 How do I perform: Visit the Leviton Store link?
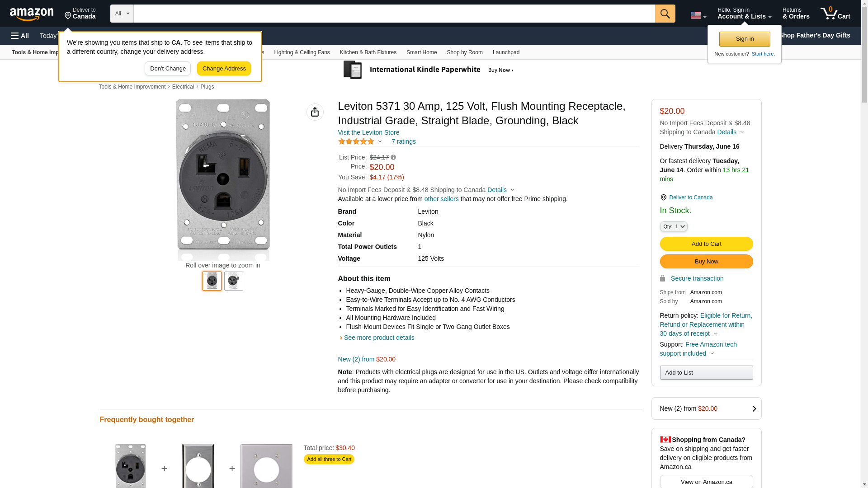coord(368,132)
